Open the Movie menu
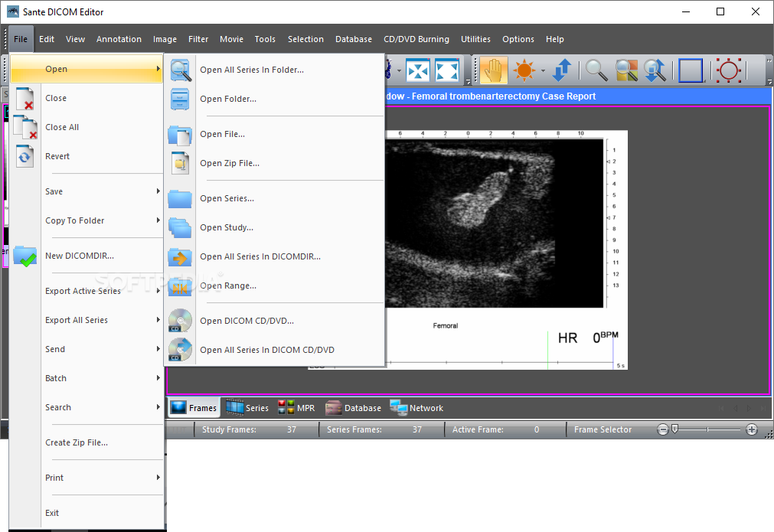 (x=231, y=39)
